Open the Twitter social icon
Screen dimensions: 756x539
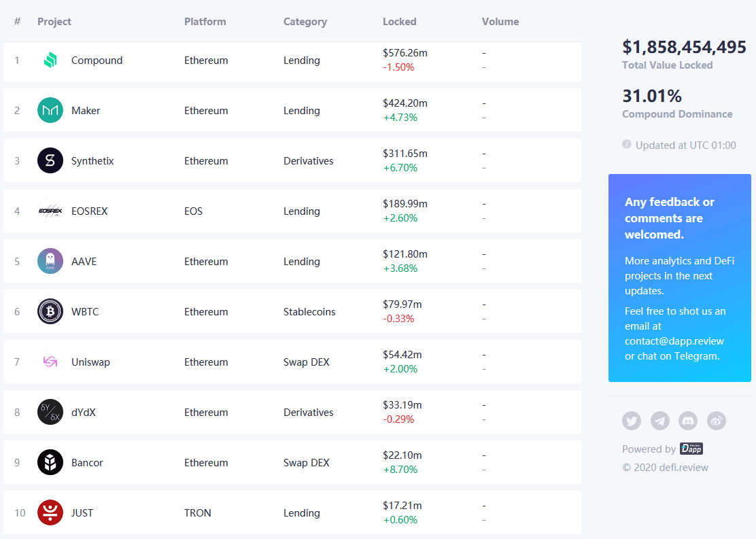[632, 421]
